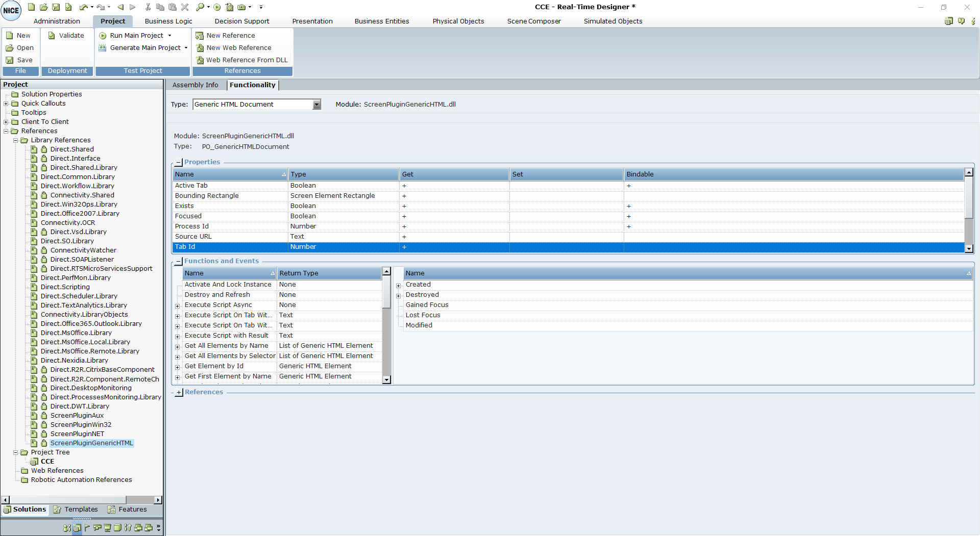Switch to the Assembly Info tab
Viewport: 980px width, 536px height.
click(195, 85)
